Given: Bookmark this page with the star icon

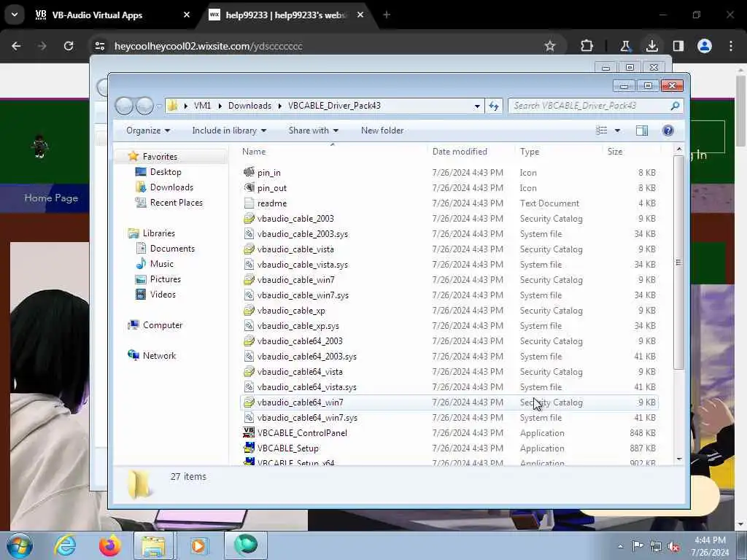Looking at the screenshot, I should point(550,46).
